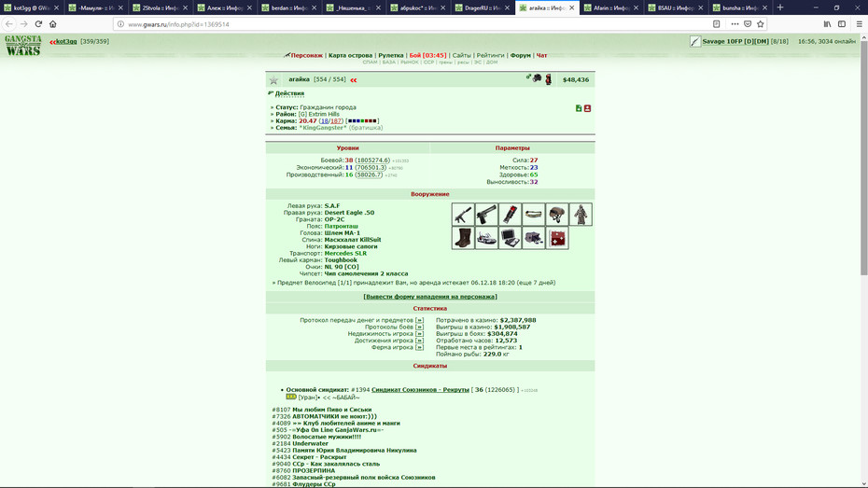Open the Savage 10FP weapon link
This screenshot has width=868, height=488.
tap(735, 41)
